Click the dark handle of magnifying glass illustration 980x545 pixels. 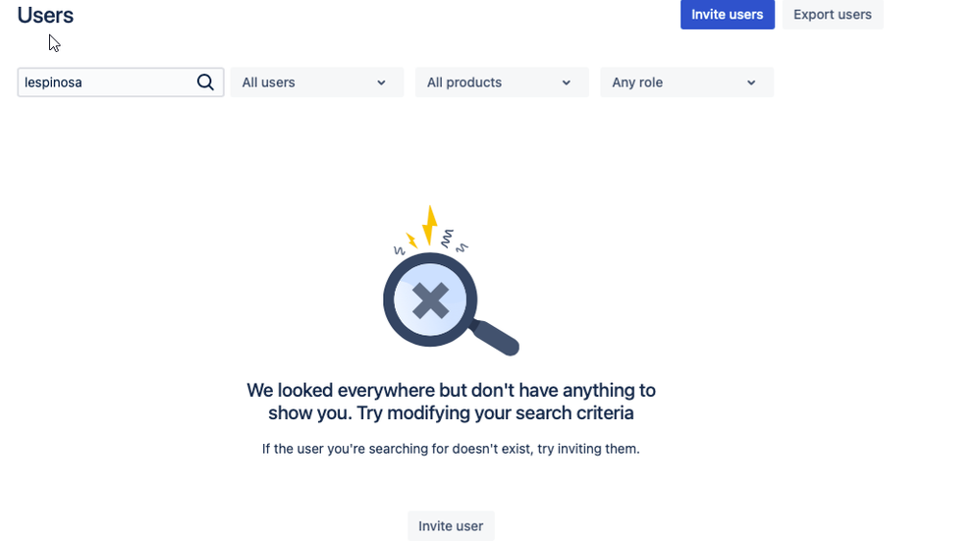[x=494, y=337]
